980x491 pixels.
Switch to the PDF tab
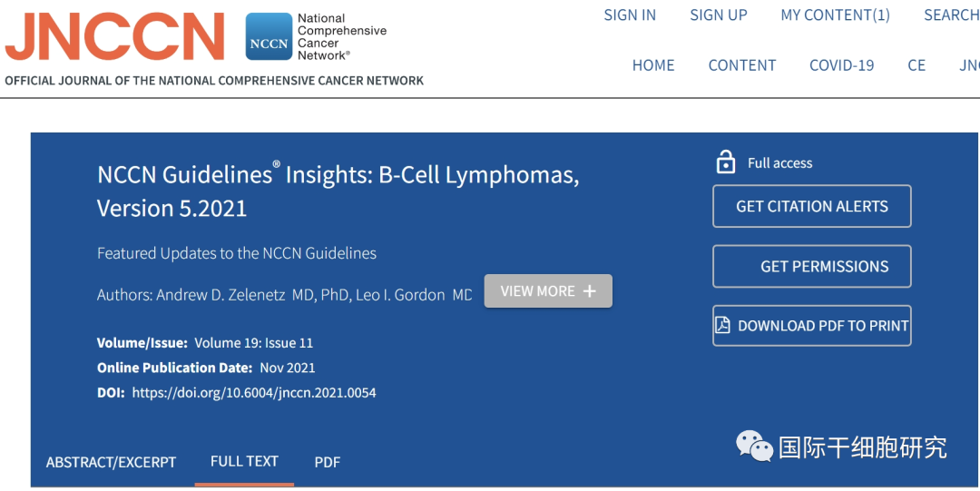point(328,463)
